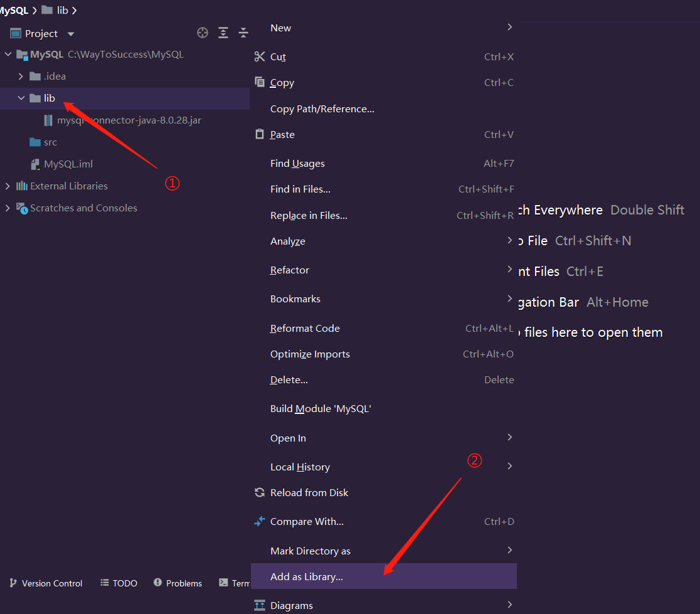
Task: Open the Project view dropdown arrow
Action: point(70,34)
